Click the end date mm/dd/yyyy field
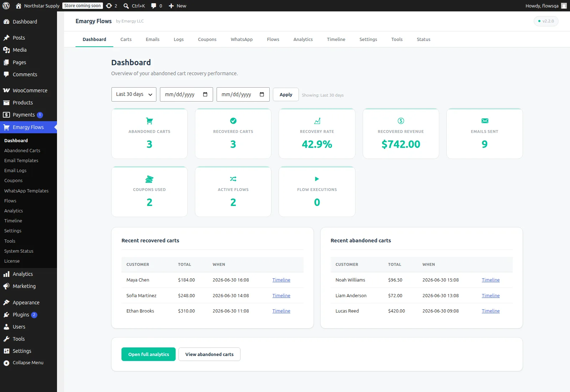 pos(243,94)
